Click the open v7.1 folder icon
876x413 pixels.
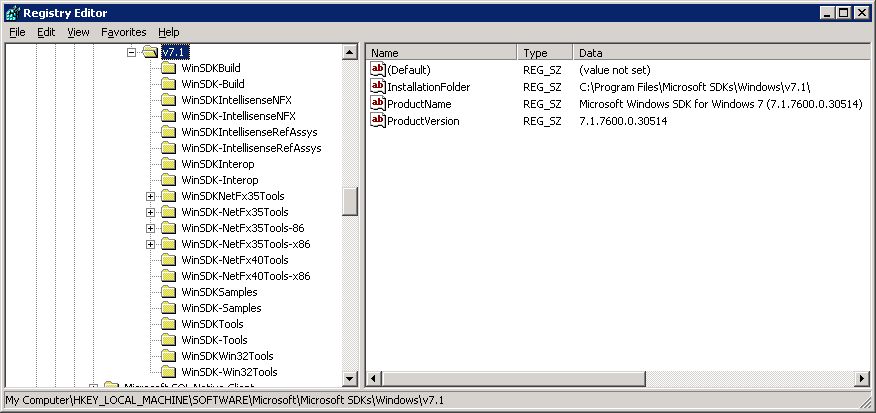pos(150,52)
